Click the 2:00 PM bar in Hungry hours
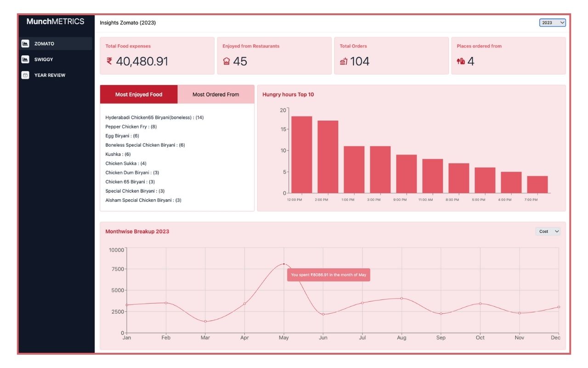Screen dimensions: 588x368 coord(328,157)
